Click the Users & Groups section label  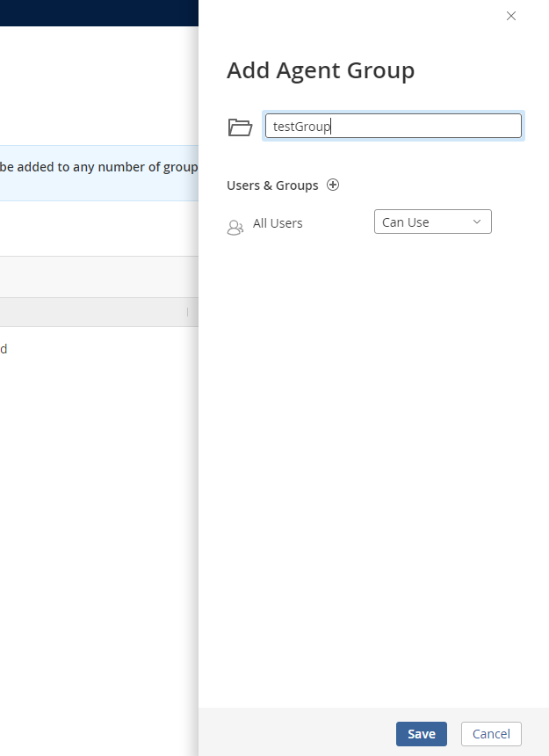tap(272, 185)
